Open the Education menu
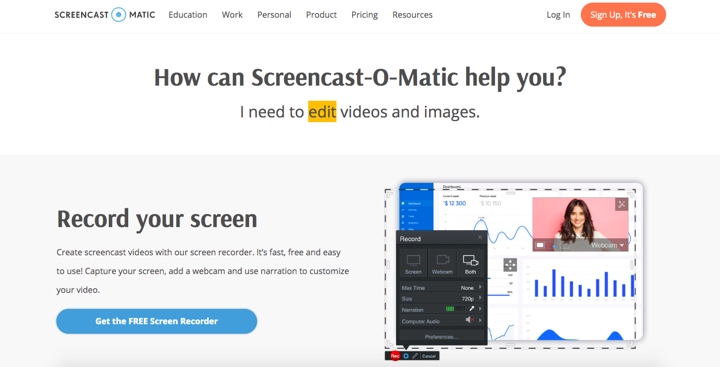 pyautogui.click(x=188, y=15)
